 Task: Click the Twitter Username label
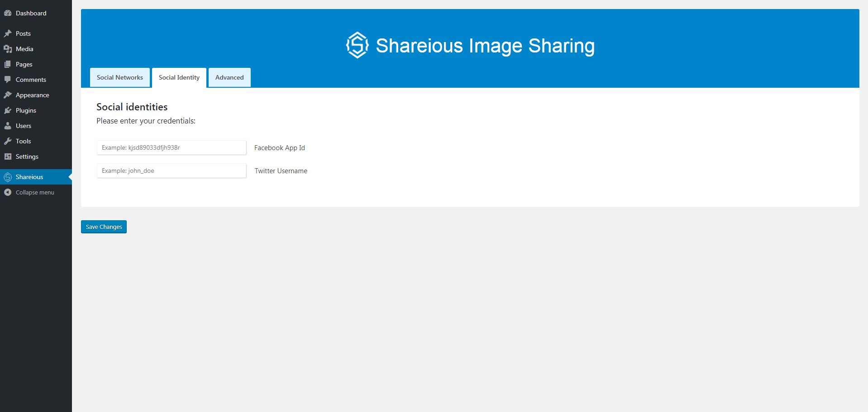tap(281, 171)
